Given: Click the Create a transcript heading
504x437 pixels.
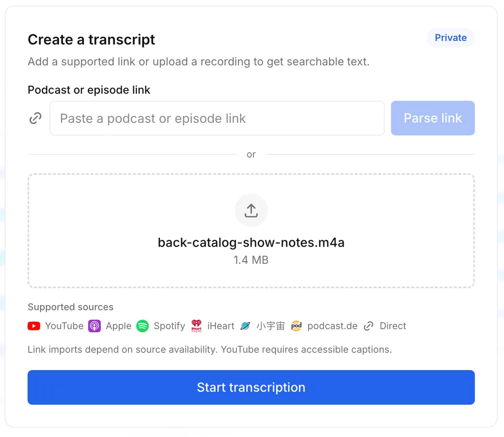Looking at the screenshot, I should tap(91, 40).
